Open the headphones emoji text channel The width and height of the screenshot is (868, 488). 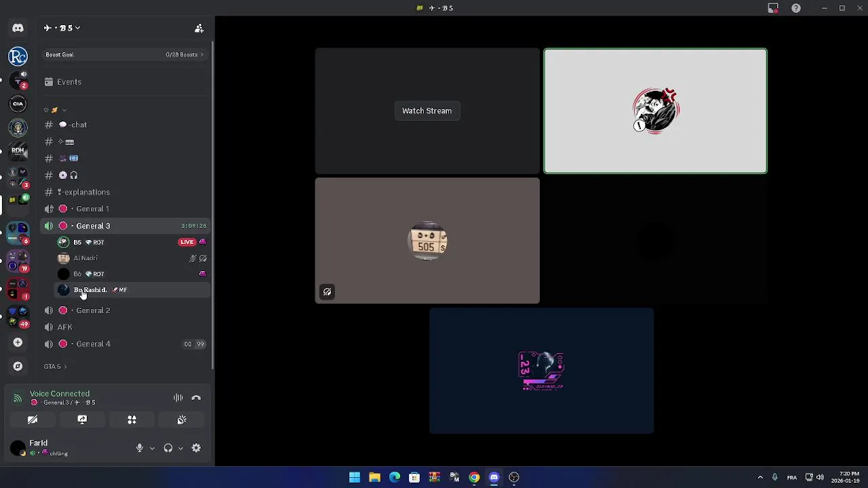[x=125, y=176]
